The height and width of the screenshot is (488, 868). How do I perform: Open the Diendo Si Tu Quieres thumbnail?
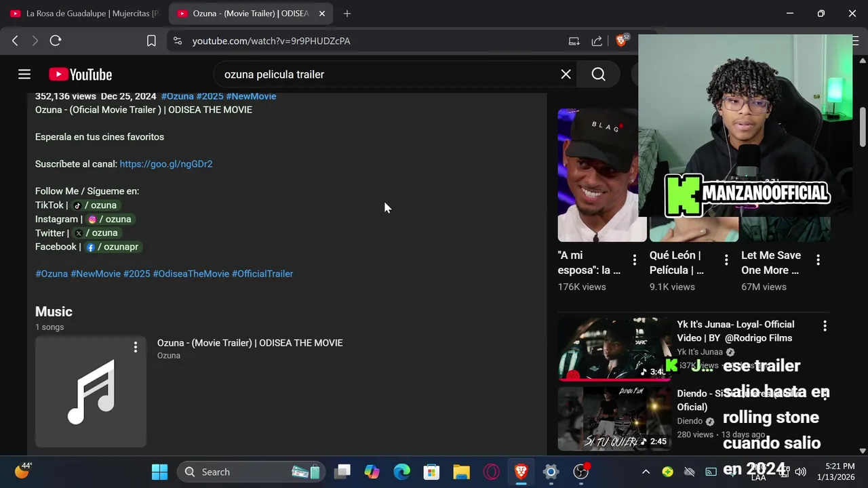pyautogui.click(x=614, y=419)
